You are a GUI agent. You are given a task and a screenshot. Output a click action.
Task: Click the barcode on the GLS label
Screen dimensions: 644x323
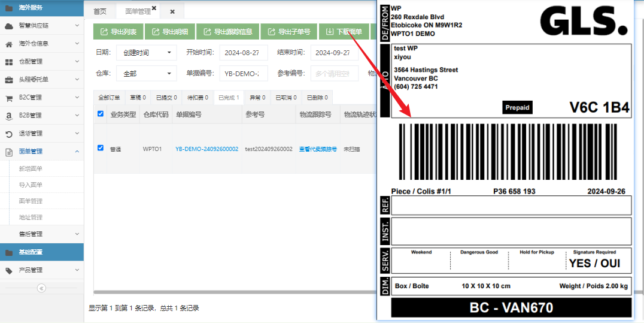508,152
